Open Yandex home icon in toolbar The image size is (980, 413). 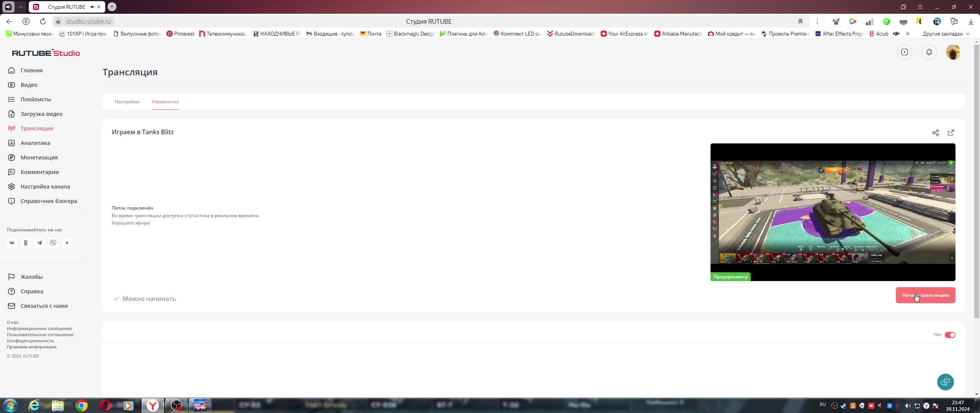coord(26,21)
